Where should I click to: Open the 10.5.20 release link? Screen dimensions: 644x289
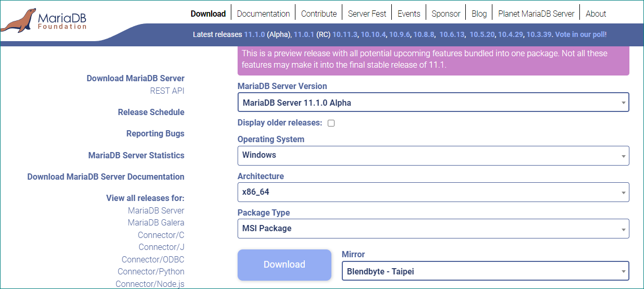click(x=482, y=34)
